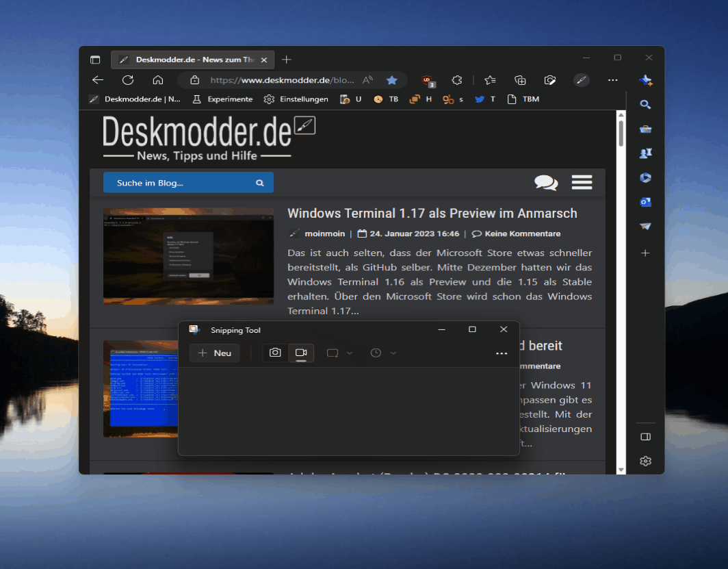Click blue console article thumbnail
Screen dimensions: 728x569
click(x=141, y=389)
